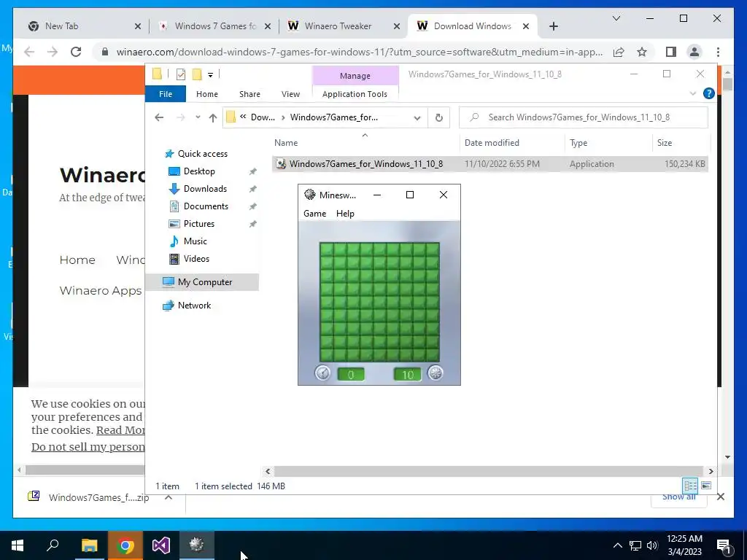Refresh the Explorer folder view
The image size is (747, 560).
click(x=438, y=117)
